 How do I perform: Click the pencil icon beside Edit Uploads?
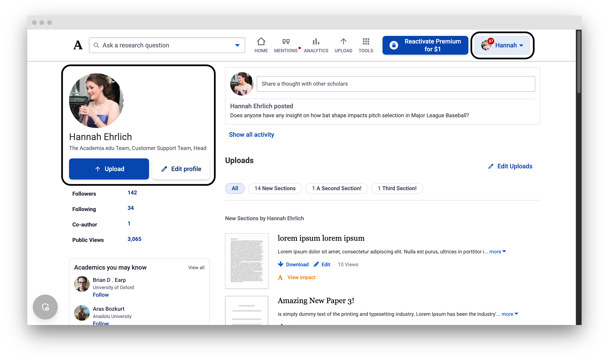pyautogui.click(x=491, y=166)
